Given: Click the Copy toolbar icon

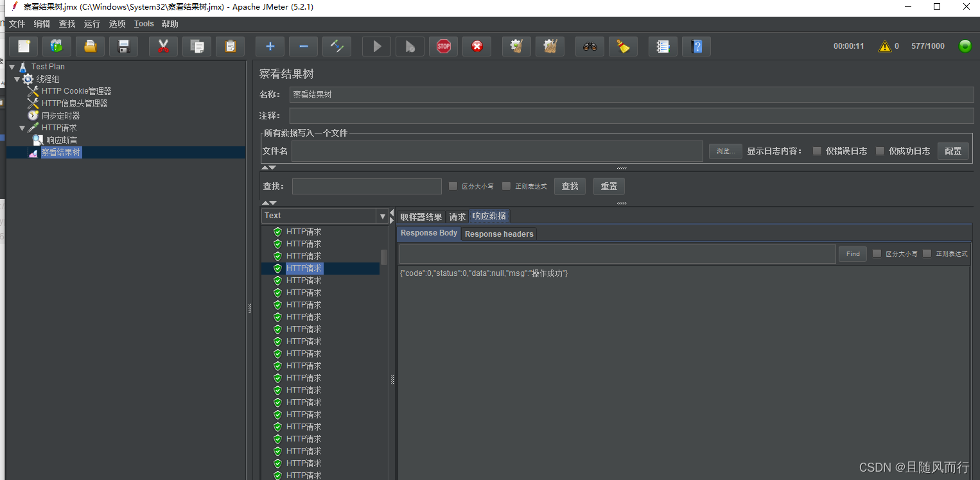Looking at the screenshot, I should pos(197,46).
